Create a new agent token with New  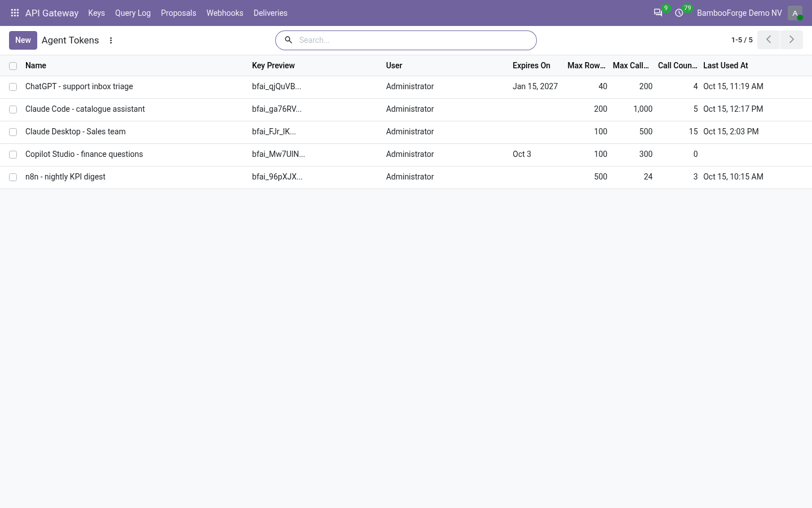coord(23,40)
